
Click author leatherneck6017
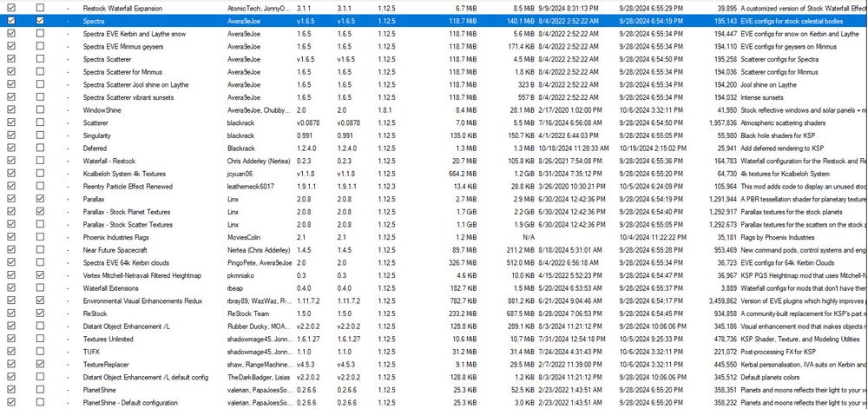pyautogui.click(x=251, y=187)
